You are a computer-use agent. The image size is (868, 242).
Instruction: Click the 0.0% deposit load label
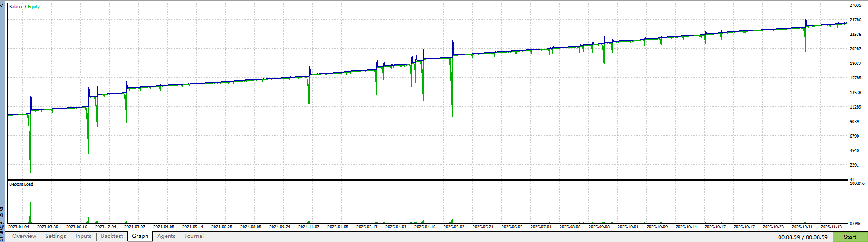(x=855, y=223)
